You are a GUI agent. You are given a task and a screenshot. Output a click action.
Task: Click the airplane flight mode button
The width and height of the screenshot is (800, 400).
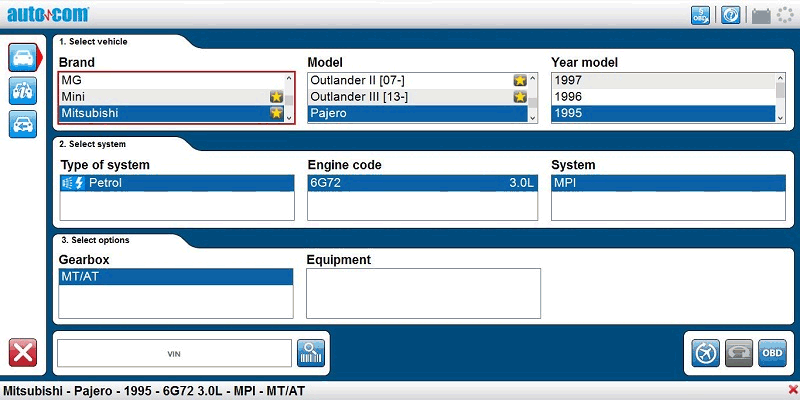pos(706,353)
